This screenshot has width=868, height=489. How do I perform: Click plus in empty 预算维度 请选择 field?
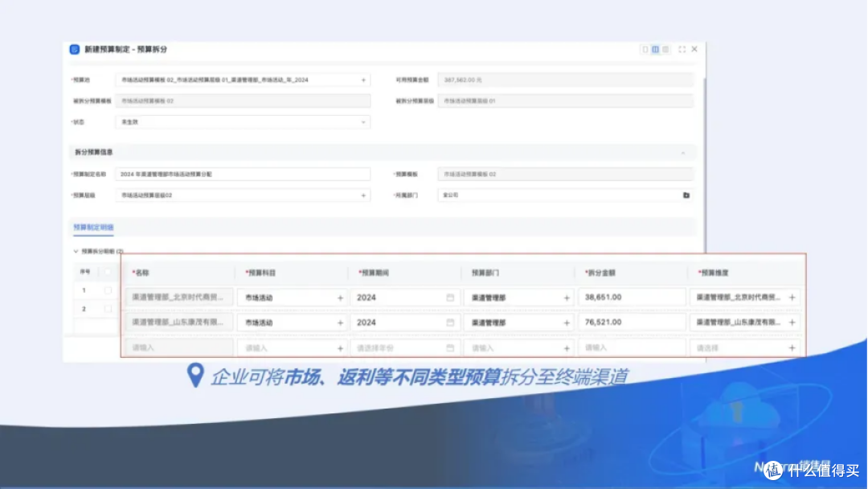click(792, 348)
